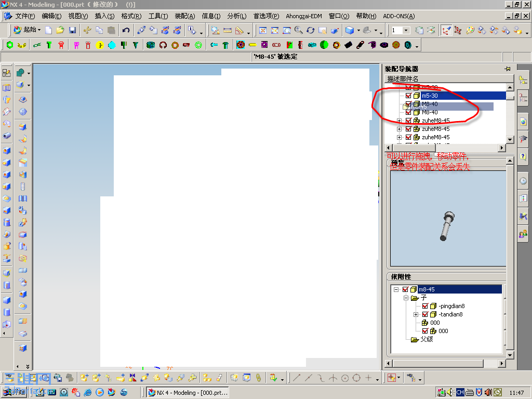Image resolution: width=532 pixels, height=399 pixels.
Task: Expand the -tandian8 node
Action: [x=416, y=314]
